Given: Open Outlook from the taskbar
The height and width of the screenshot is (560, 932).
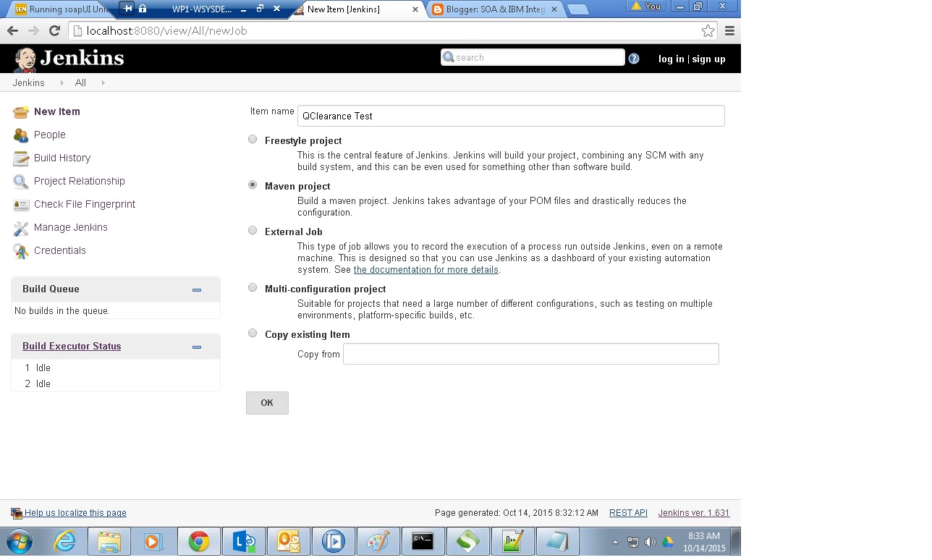Looking at the screenshot, I should tap(289, 541).
